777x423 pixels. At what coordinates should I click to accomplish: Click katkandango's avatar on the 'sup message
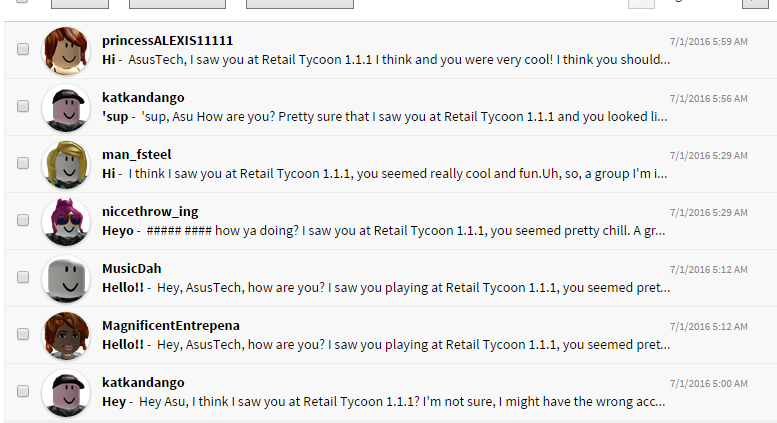[x=66, y=106]
